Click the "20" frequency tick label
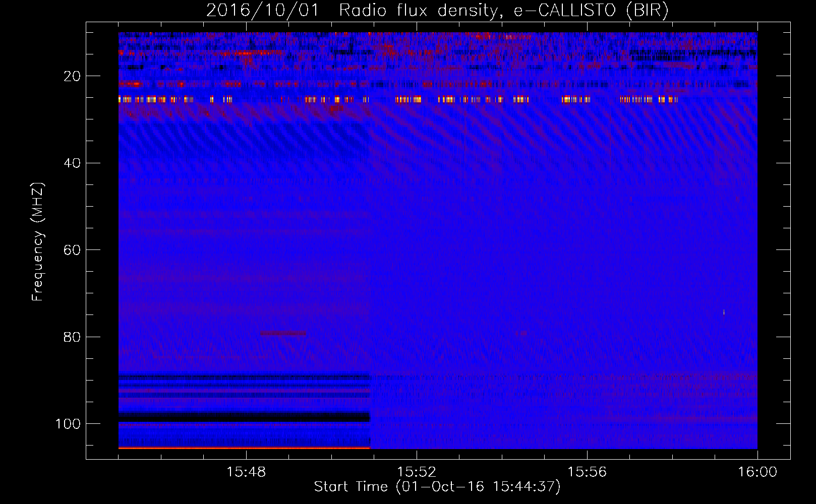Screen dimensions: 816x504 72,76
